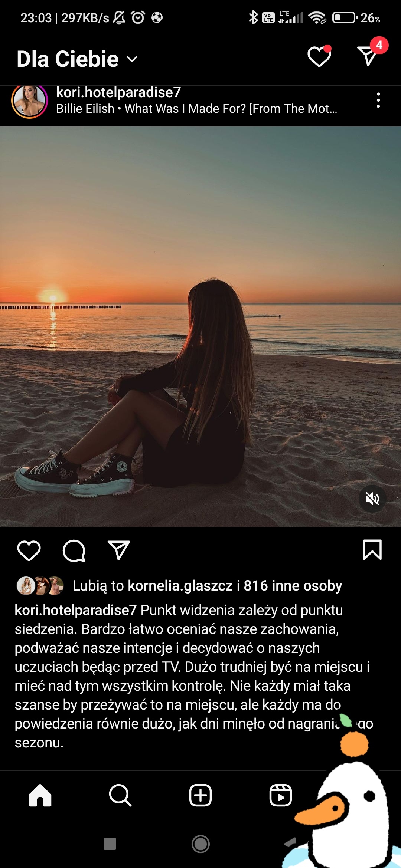Save post with bookmark icon

click(x=372, y=550)
